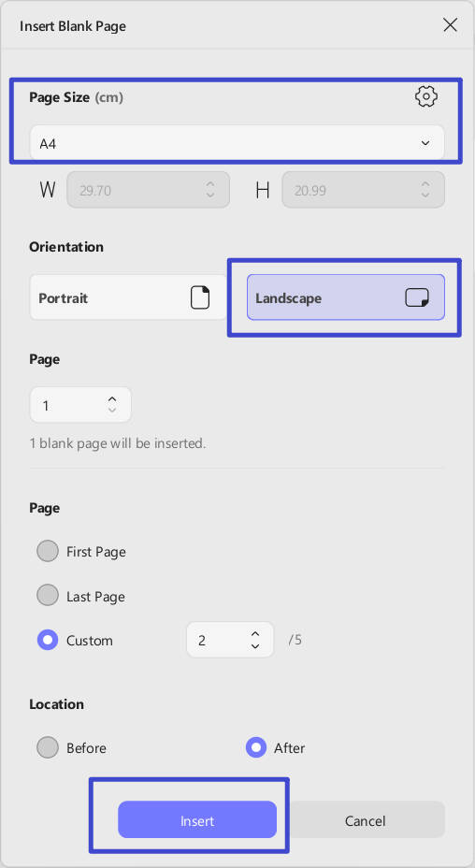Select Landscape orientation
Viewport: 475px width, 868px height.
(x=345, y=297)
